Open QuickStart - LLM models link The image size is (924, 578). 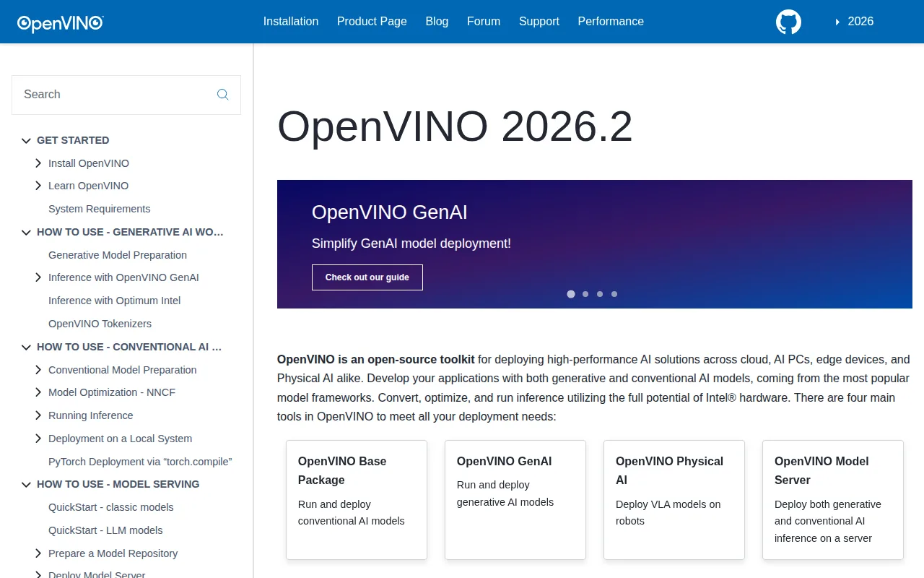106,530
